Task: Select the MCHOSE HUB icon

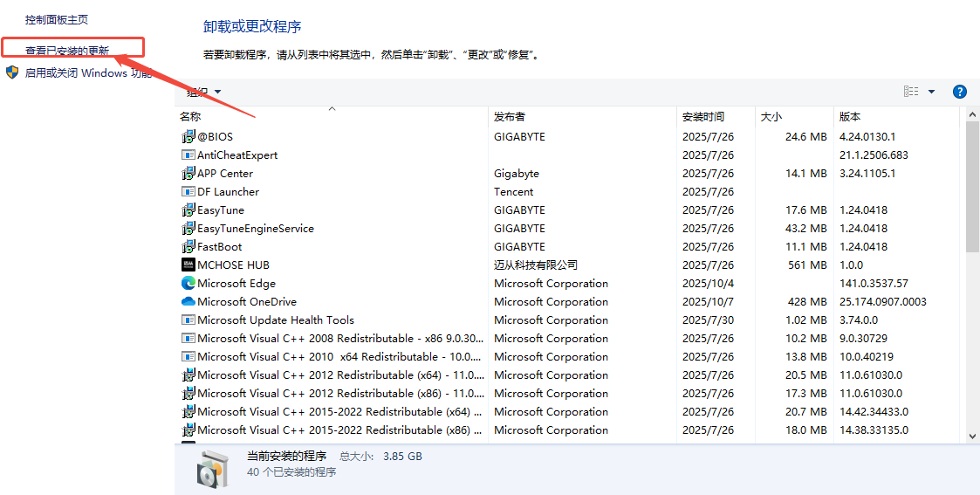Action: tap(188, 265)
